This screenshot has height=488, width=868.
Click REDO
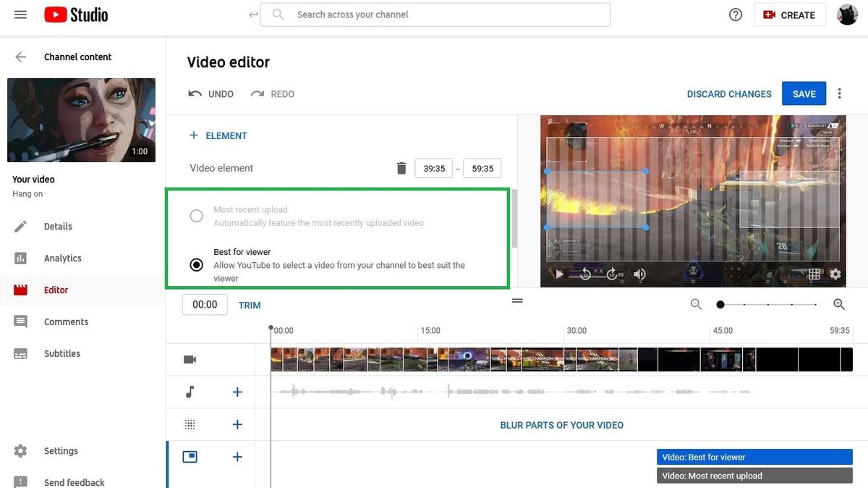(273, 93)
